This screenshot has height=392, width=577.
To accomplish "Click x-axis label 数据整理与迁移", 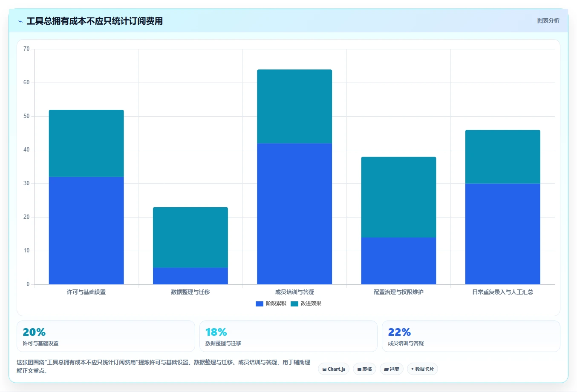I will point(190,292).
